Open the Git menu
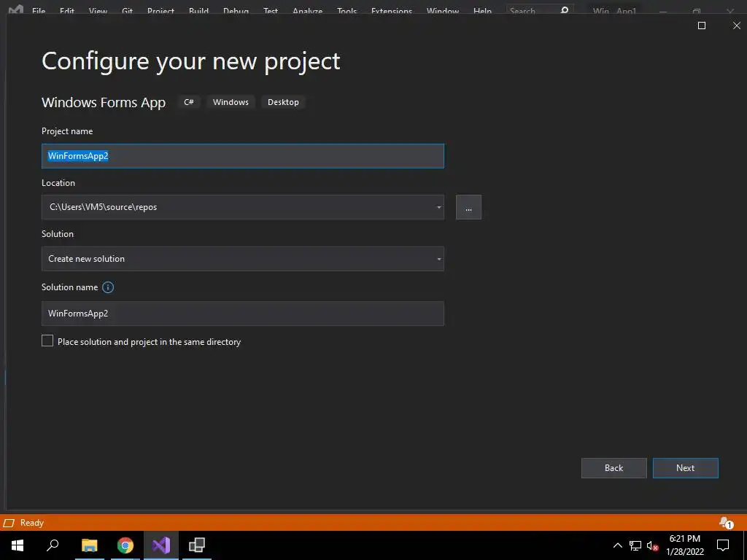 (127, 10)
